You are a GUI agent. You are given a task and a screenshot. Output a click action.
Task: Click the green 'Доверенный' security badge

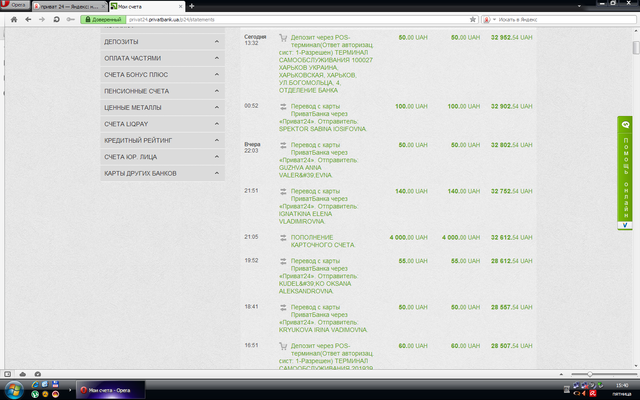point(103,19)
